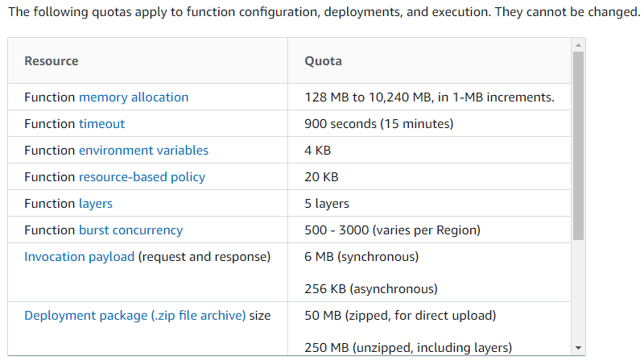Open the Deployment package (.zip file archive) link
Screen dimensions: 644x360
(134, 316)
